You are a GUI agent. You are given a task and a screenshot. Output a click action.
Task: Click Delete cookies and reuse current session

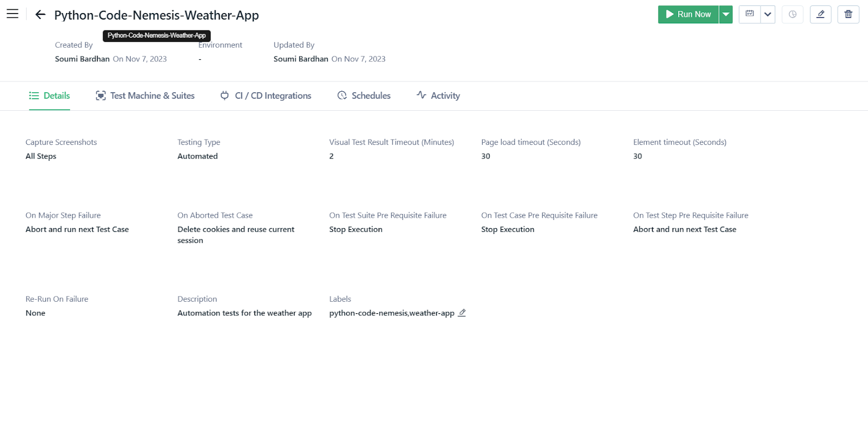pos(236,235)
